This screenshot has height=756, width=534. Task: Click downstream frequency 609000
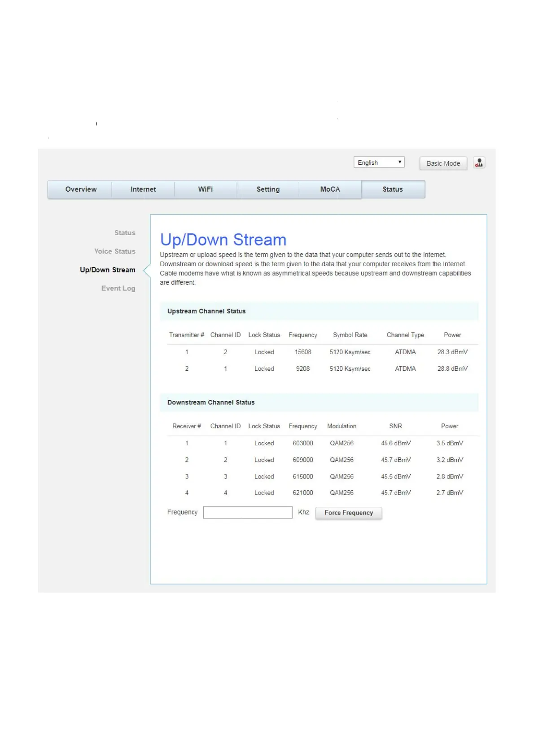click(x=303, y=460)
